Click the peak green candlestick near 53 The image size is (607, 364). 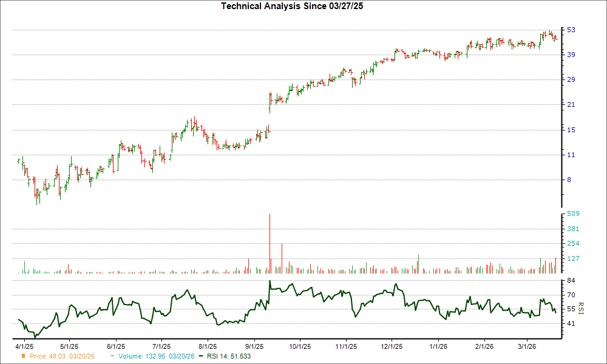[551, 32]
